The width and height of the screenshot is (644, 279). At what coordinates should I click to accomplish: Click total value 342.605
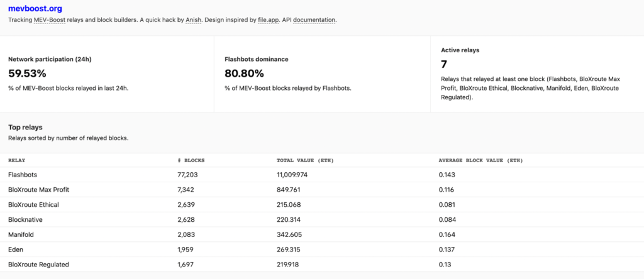click(289, 234)
